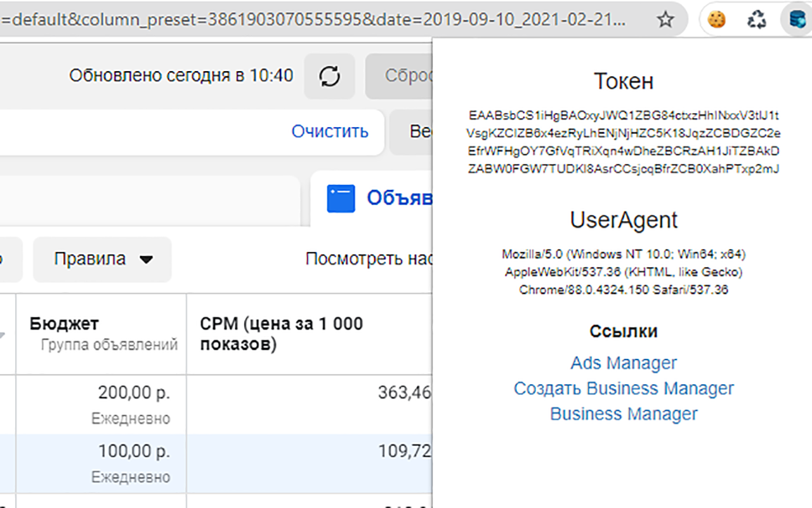
Task: Open the Ads Manager link
Action: 624,363
